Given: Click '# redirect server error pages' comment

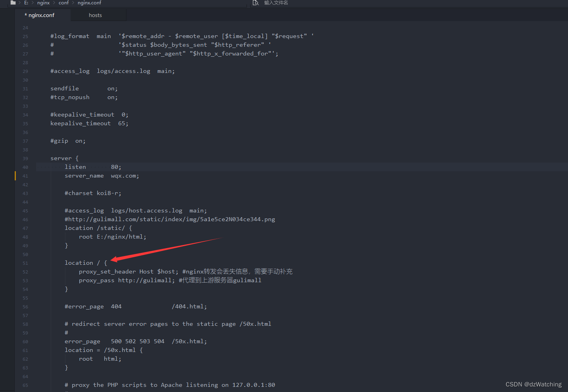Looking at the screenshot, I should (x=168, y=324).
